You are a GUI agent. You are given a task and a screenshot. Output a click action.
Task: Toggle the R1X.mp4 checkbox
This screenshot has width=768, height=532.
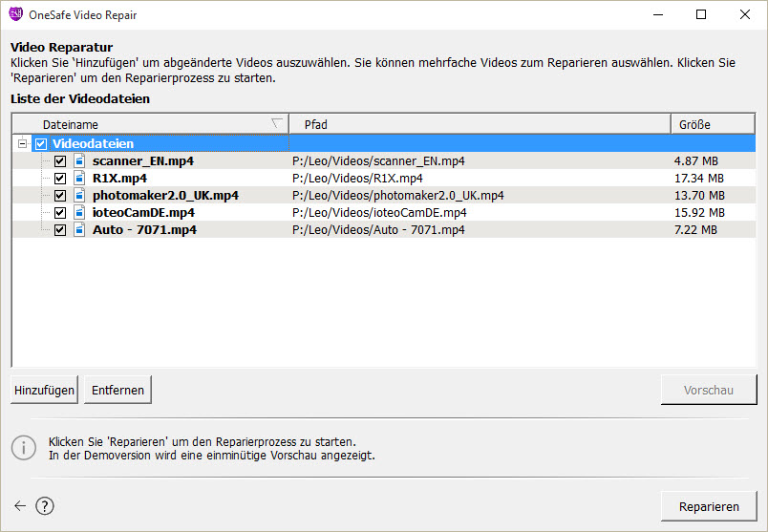tap(60, 179)
